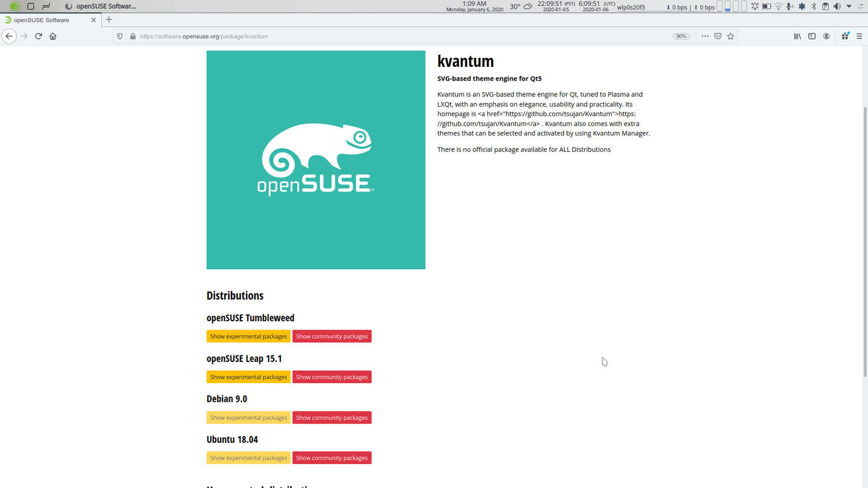
Task: Bookmark this page with the star
Action: [731, 36]
